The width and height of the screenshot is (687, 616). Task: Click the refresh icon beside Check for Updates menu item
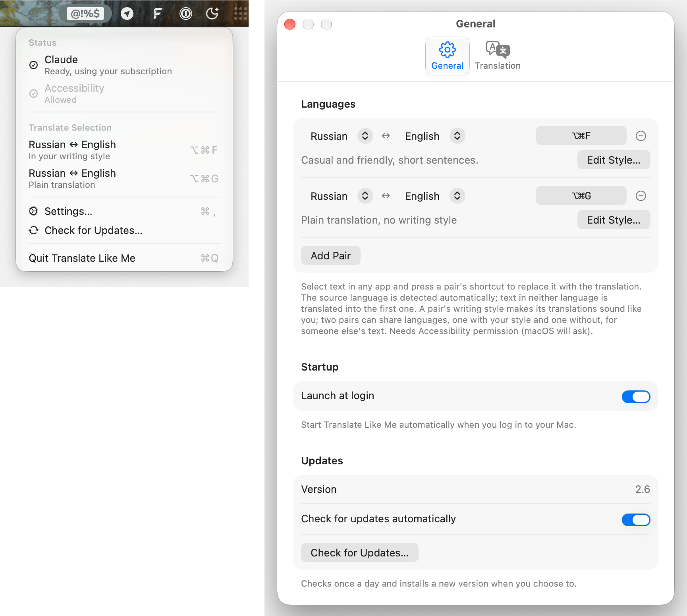tap(34, 230)
